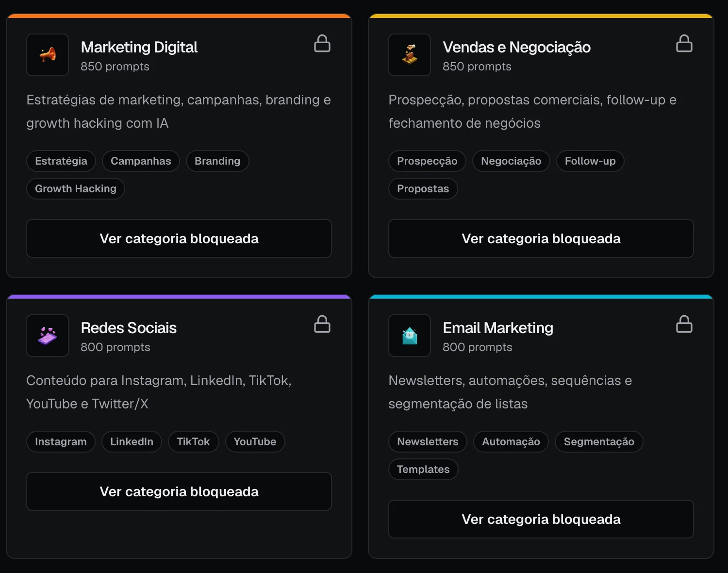Click the Vendas e Negociação category icon
The width and height of the screenshot is (728, 573).
tap(410, 55)
